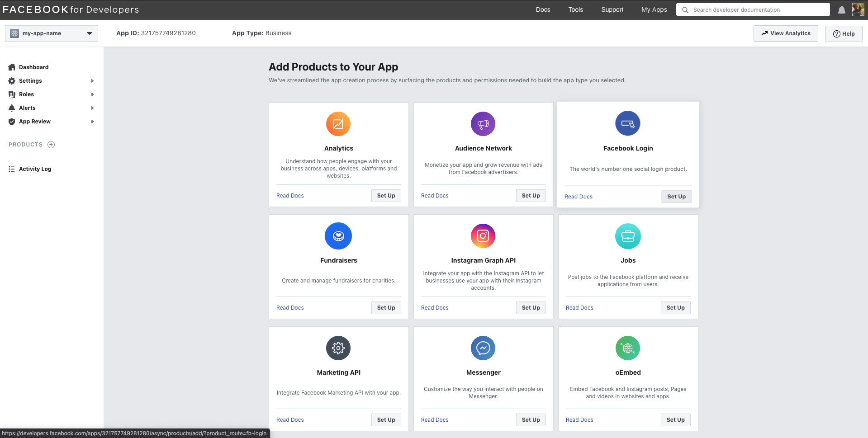Image resolution: width=868 pixels, height=438 pixels.
Task: Click the Analytics product icon
Action: 338,124
